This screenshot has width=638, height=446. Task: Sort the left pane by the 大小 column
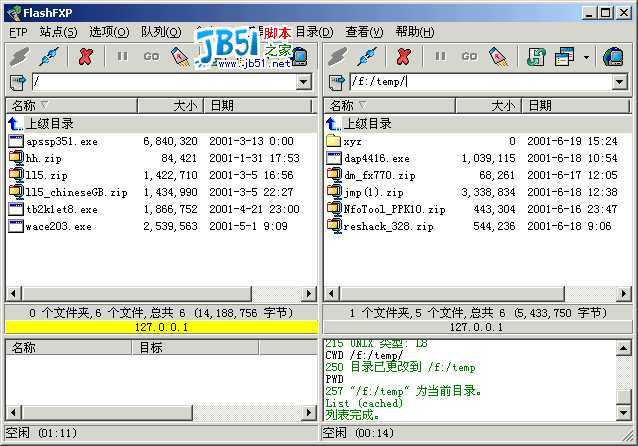(170, 106)
